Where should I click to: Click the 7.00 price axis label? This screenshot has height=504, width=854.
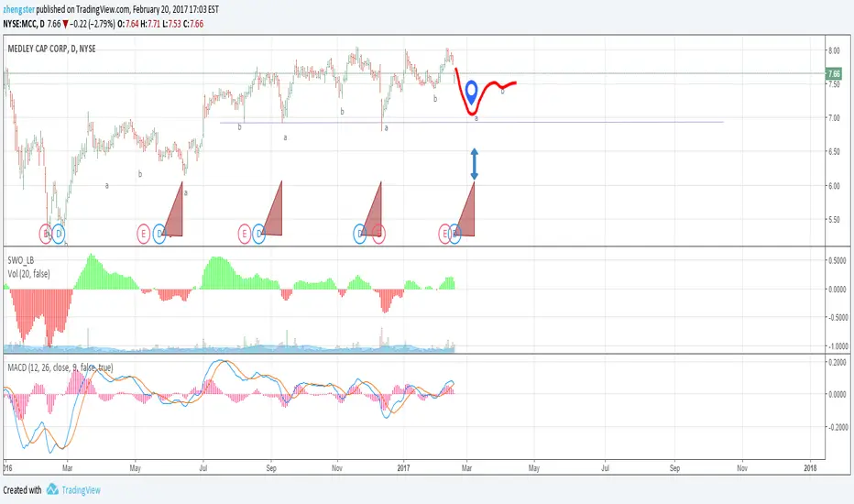(834, 117)
